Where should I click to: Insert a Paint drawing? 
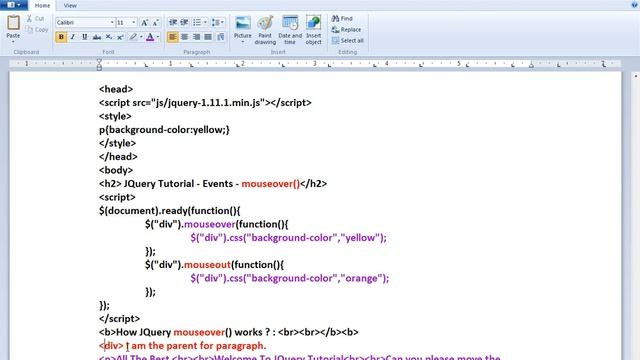pos(265,30)
